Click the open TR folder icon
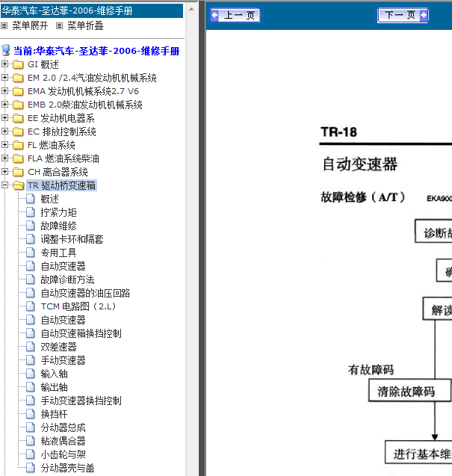Screen dimensions: 452x476 (x=18, y=185)
